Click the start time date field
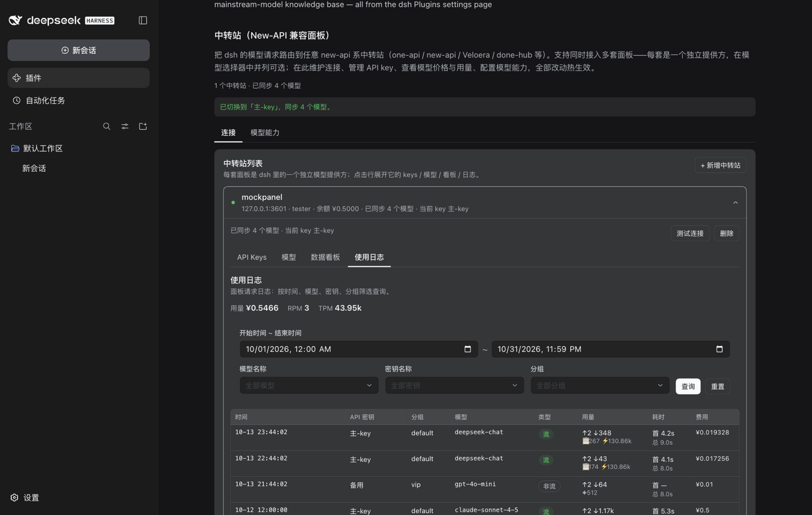This screenshot has width=812, height=515. [359, 349]
